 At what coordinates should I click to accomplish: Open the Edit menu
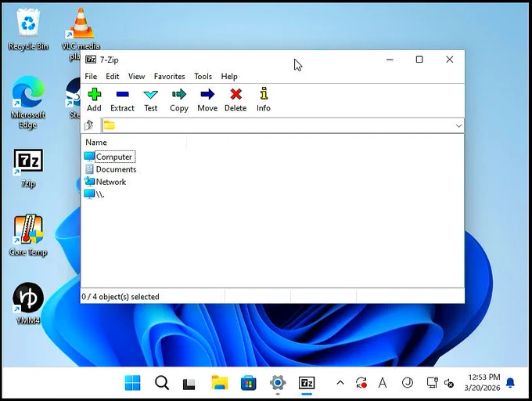[113, 77]
